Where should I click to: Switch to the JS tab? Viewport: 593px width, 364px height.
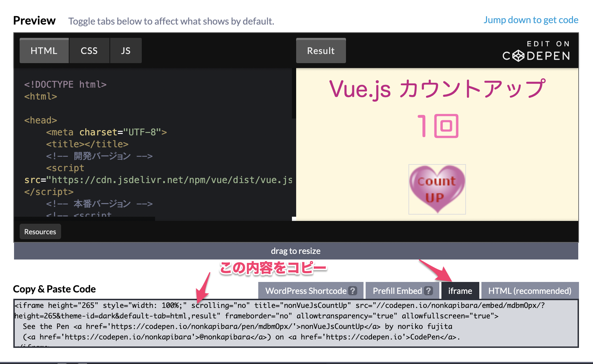coord(126,50)
